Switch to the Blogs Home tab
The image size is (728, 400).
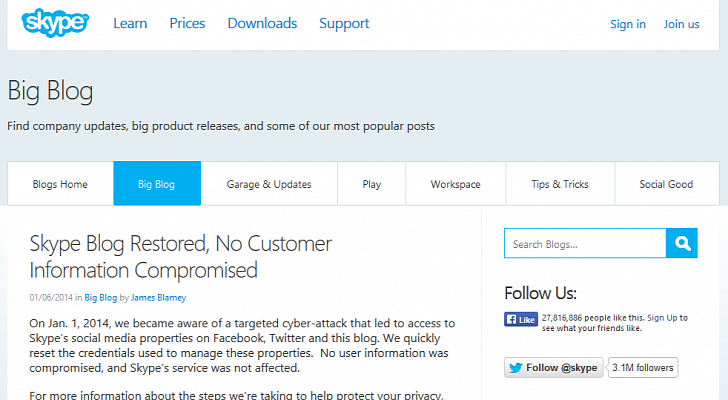tap(60, 184)
